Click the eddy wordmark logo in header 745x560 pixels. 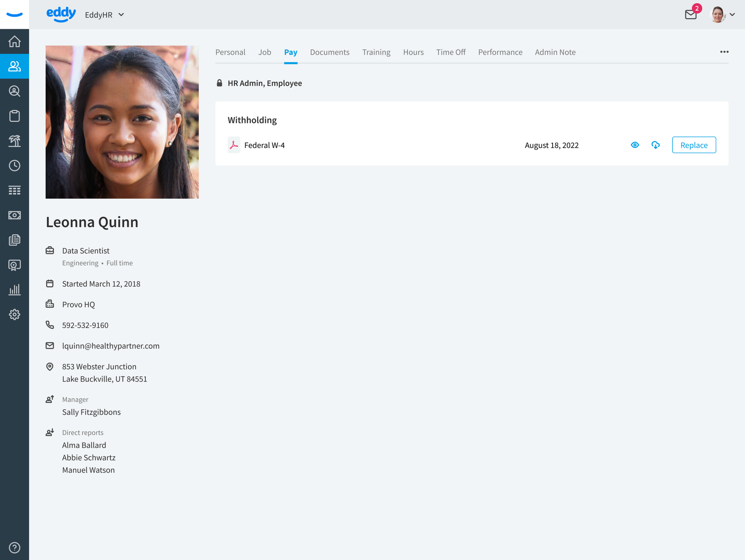(61, 15)
